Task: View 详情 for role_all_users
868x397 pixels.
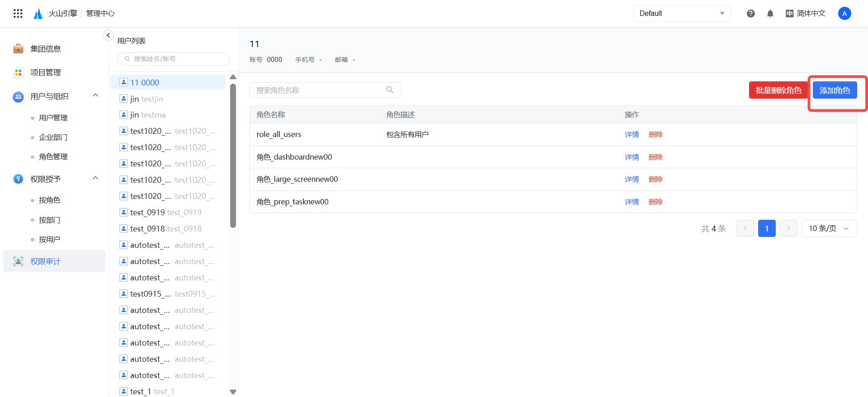Action: click(x=632, y=135)
